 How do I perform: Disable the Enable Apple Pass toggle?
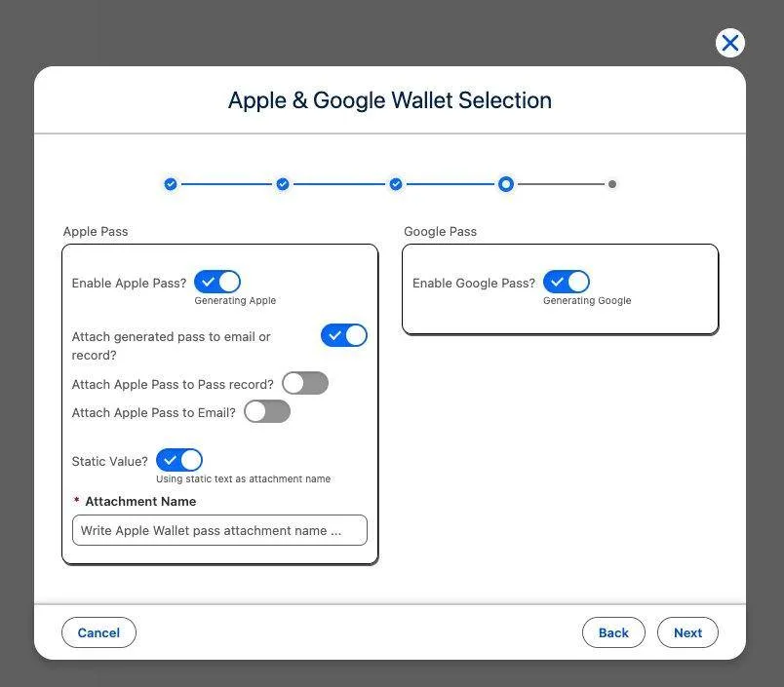(217, 282)
